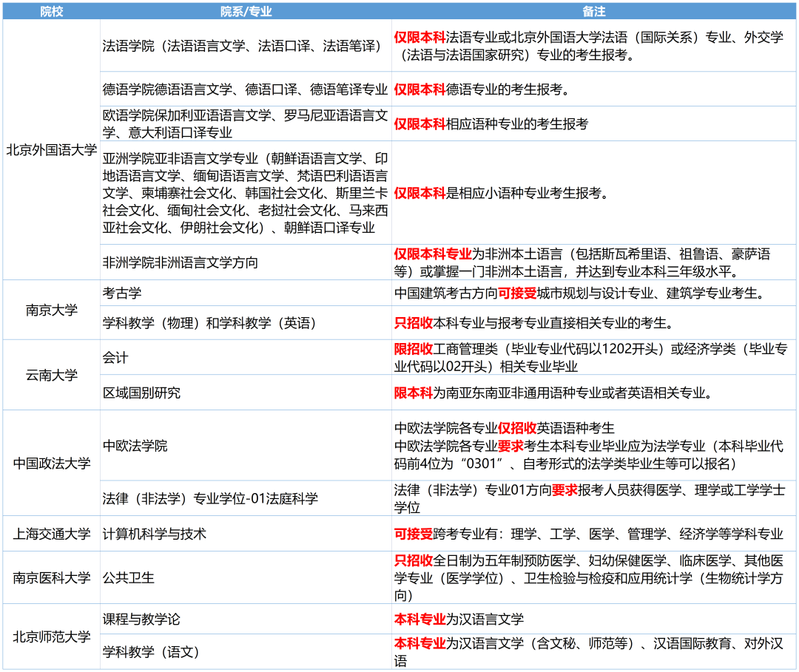The height and width of the screenshot is (672, 799).
Task: Select the 区域国别研究 cell
Action: (x=246, y=393)
